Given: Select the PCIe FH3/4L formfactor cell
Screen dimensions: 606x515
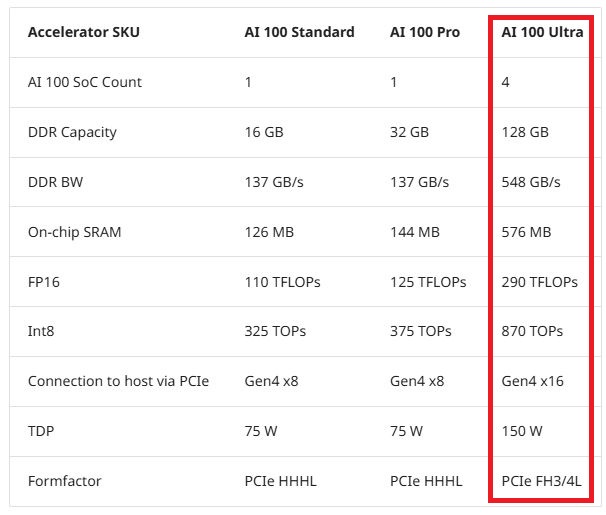Looking at the screenshot, I should tap(541, 481).
